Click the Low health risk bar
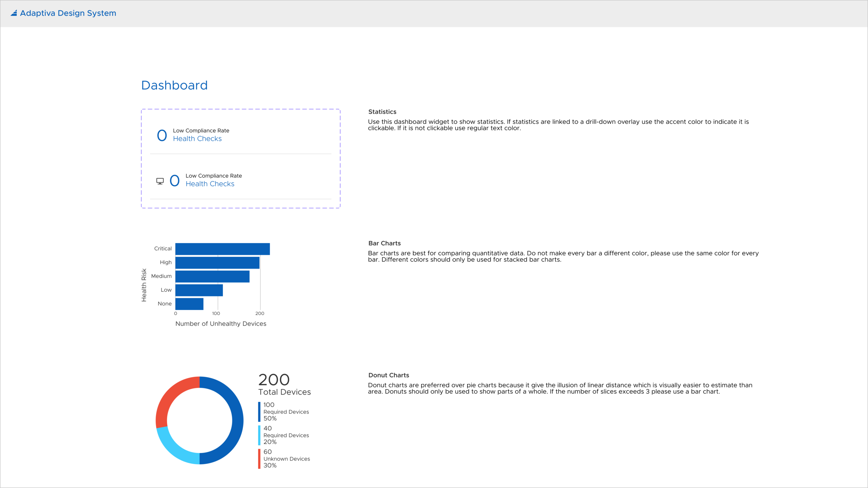Viewport: 868px width, 488px height. point(199,289)
